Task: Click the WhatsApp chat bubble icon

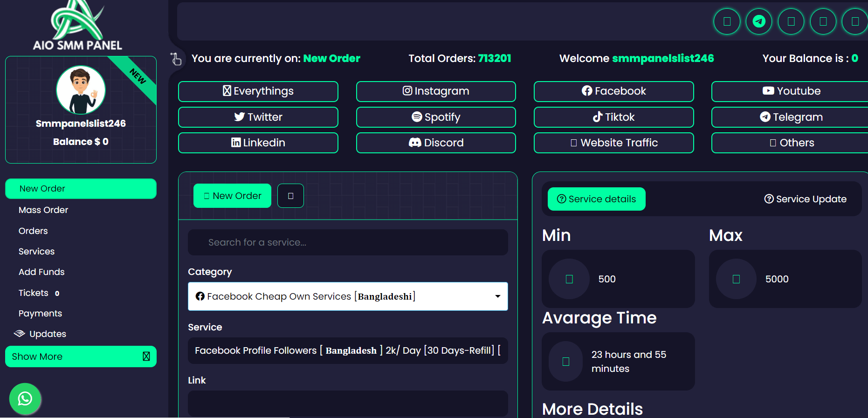Action: tap(25, 398)
